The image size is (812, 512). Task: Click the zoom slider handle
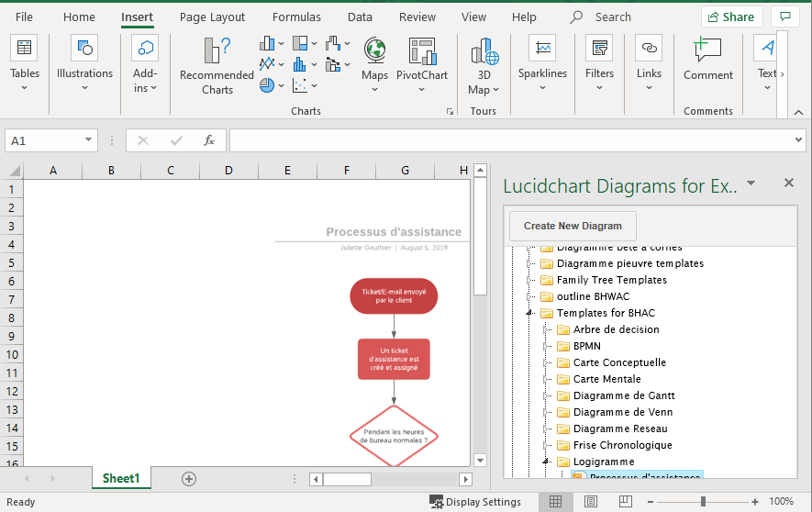click(x=703, y=501)
